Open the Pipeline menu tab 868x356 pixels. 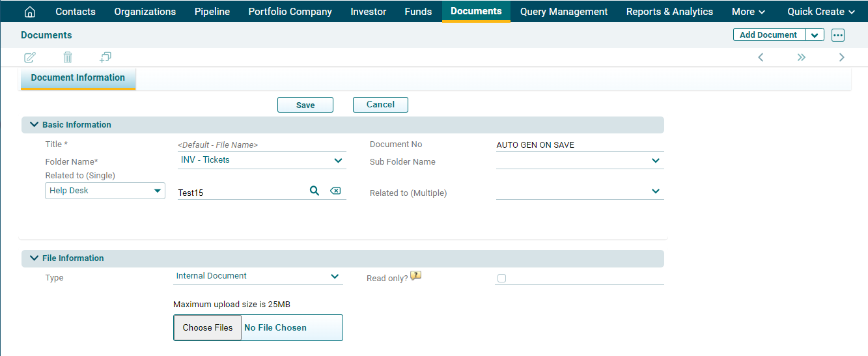click(212, 12)
